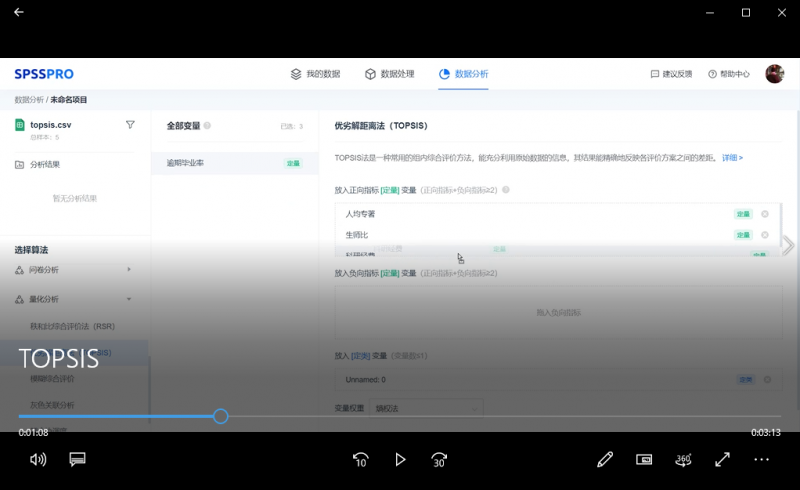This screenshot has width=800, height=490.
Task: Play the video
Action: tap(400, 460)
